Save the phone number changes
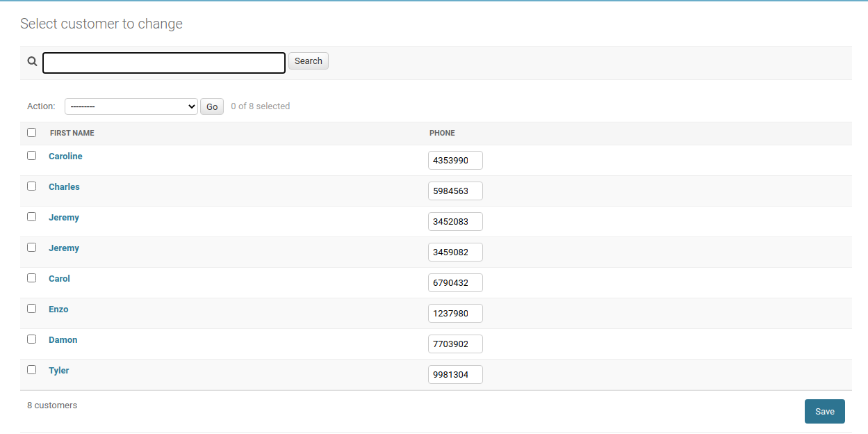The width and height of the screenshot is (868, 434). tap(825, 411)
